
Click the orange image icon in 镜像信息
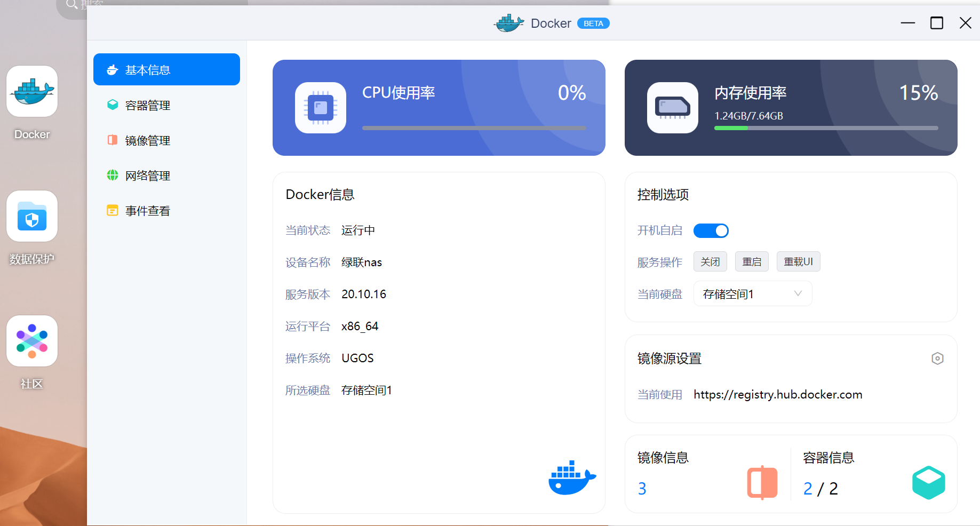[762, 483]
